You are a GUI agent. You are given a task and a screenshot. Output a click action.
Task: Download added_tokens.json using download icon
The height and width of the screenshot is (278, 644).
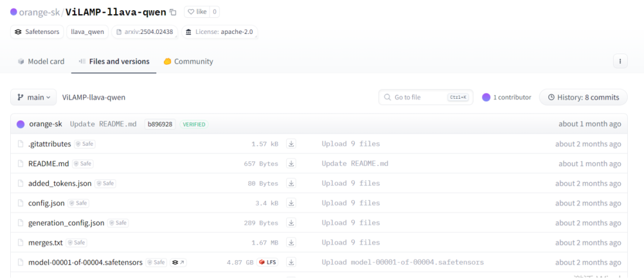pos(291,183)
